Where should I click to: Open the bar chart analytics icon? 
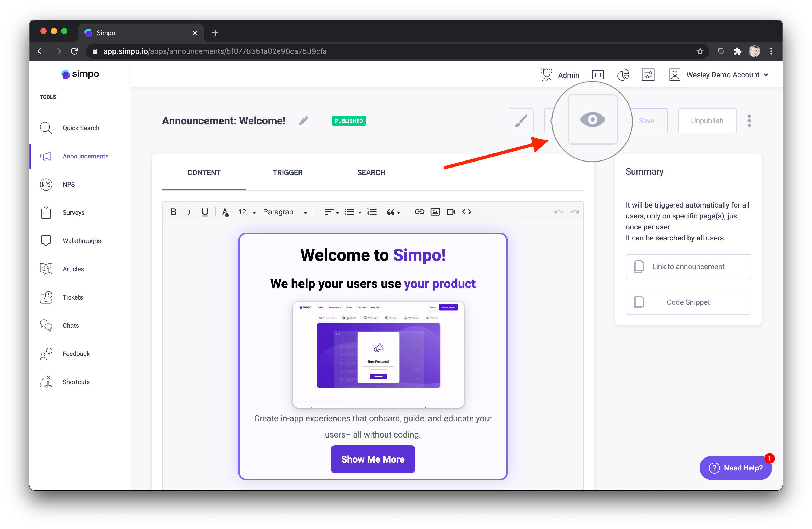[x=598, y=75]
